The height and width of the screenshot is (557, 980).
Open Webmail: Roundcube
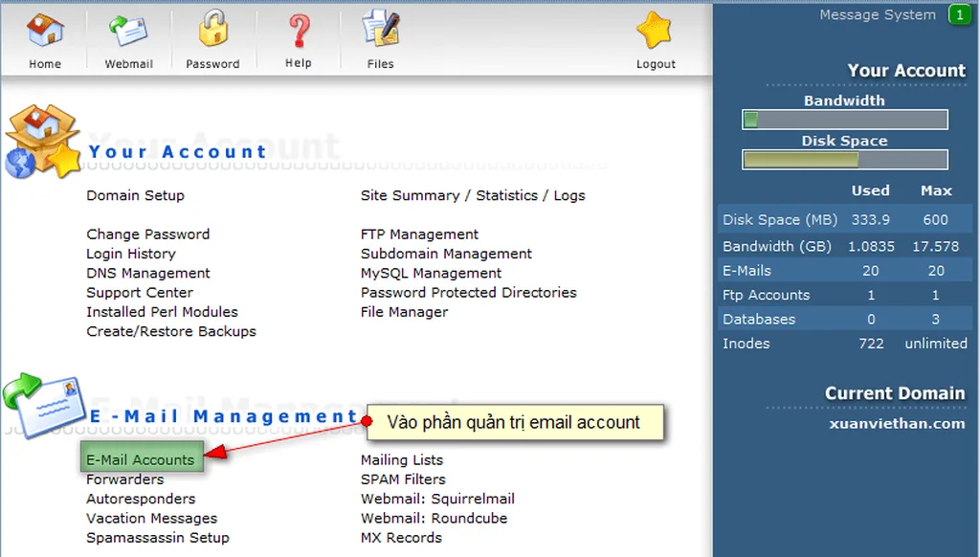(434, 519)
